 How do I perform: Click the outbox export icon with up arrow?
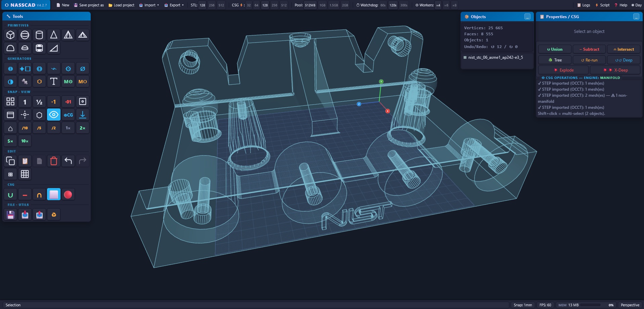[39, 215]
